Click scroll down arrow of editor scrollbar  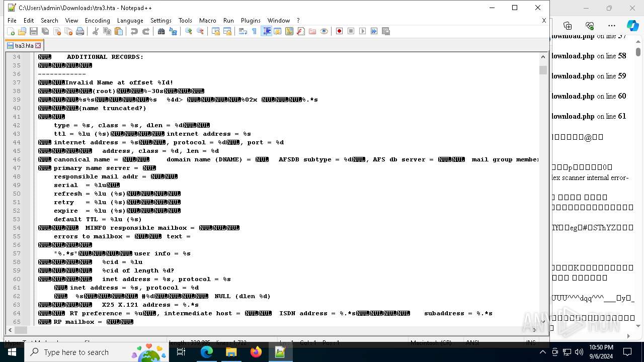click(543, 322)
